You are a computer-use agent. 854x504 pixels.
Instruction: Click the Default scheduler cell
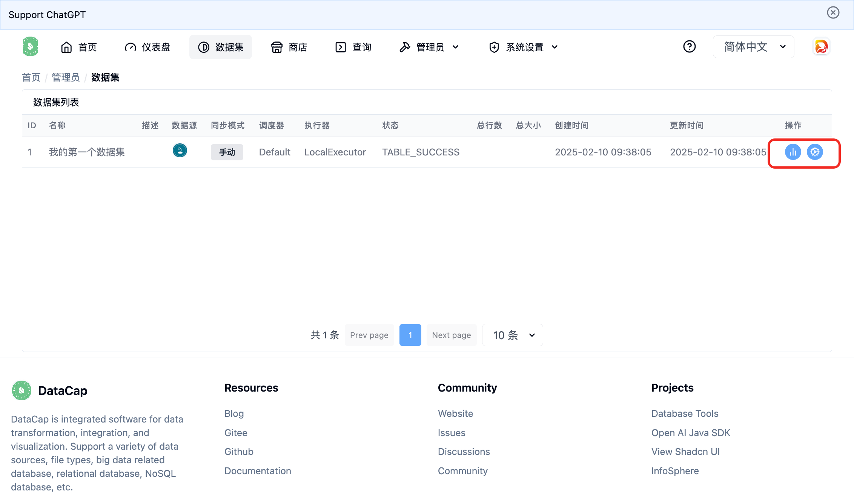(x=275, y=152)
